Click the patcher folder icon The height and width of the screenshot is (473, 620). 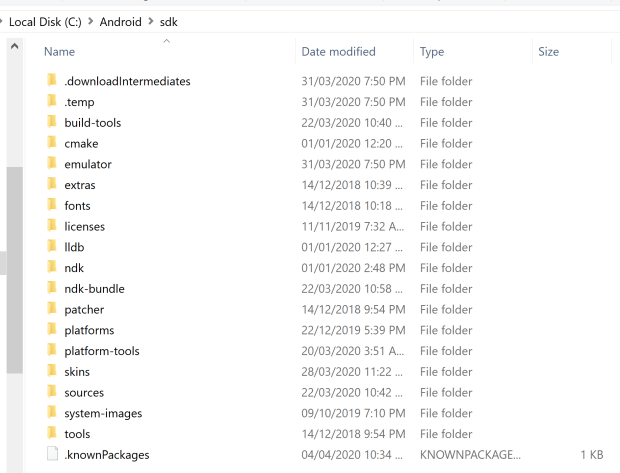pos(52,308)
